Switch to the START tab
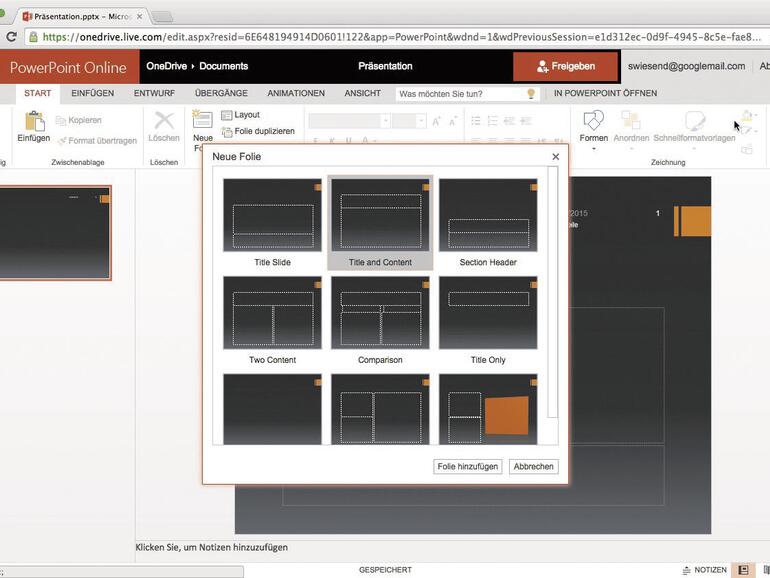This screenshot has height=578, width=770. [38, 93]
